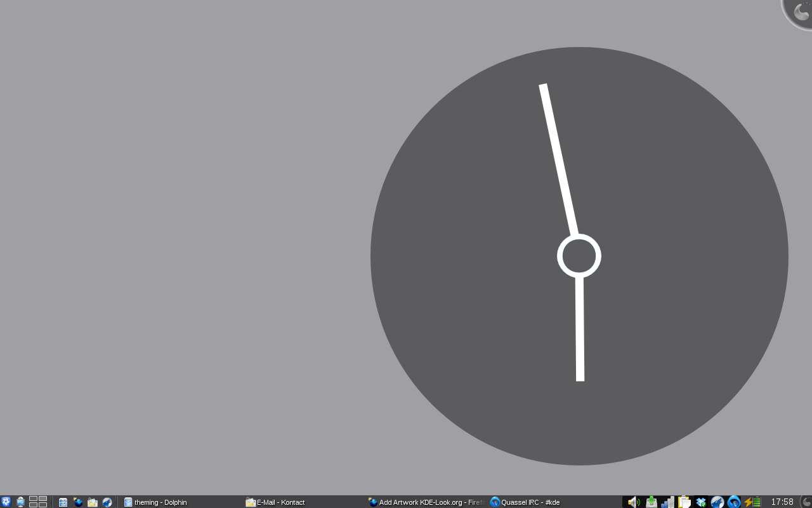Image resolution: width=812 pixels, height=508 pixels.
Task: Launch the mail folder quick-launch icon
Action: tap(93, 502)
